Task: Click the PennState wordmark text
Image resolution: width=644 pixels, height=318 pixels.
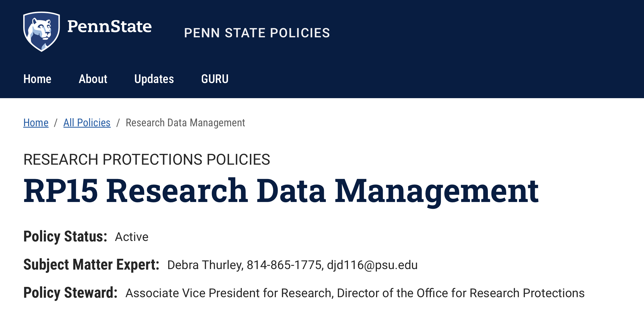Action: coord(109,27)
